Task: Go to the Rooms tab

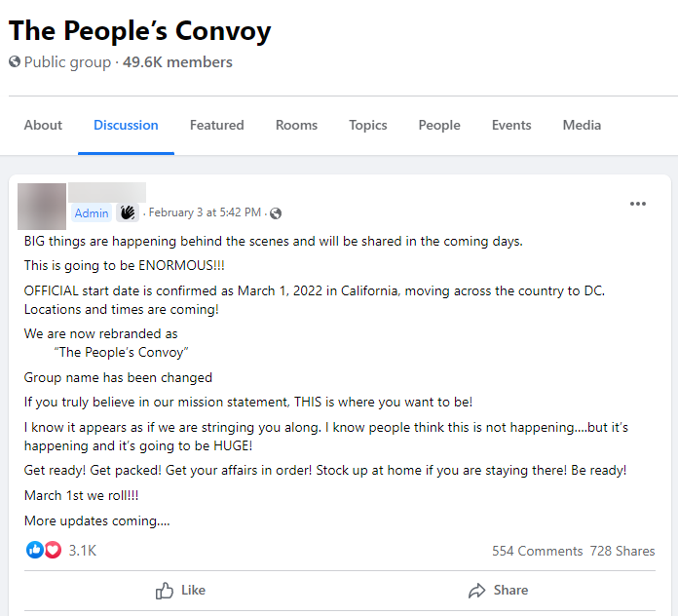Action: 296,125
